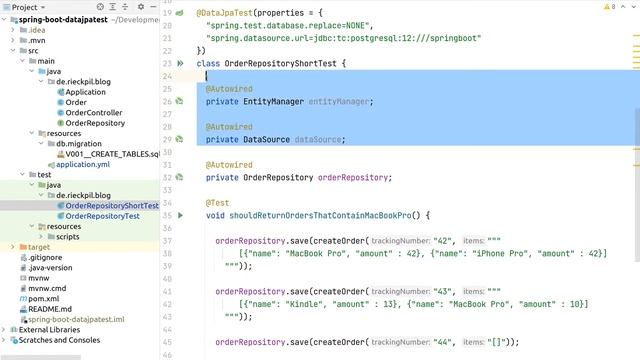Collapse the spring-boot-datajpatest root node

tap(4, 20)
